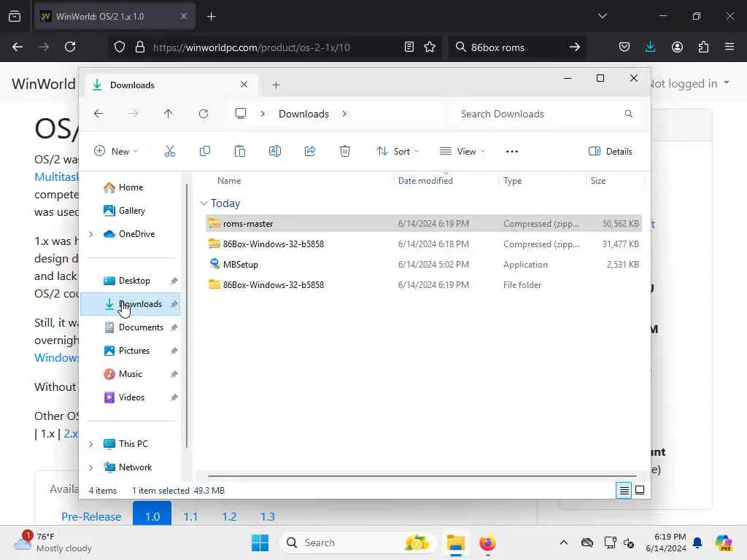This screenshot has height=560, width=747.
Task: Switch to details list view icon
Action: (624, 490)
